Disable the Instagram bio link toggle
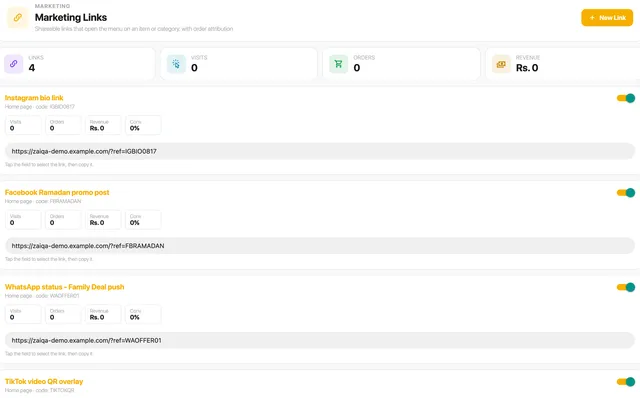 (626, 98)
